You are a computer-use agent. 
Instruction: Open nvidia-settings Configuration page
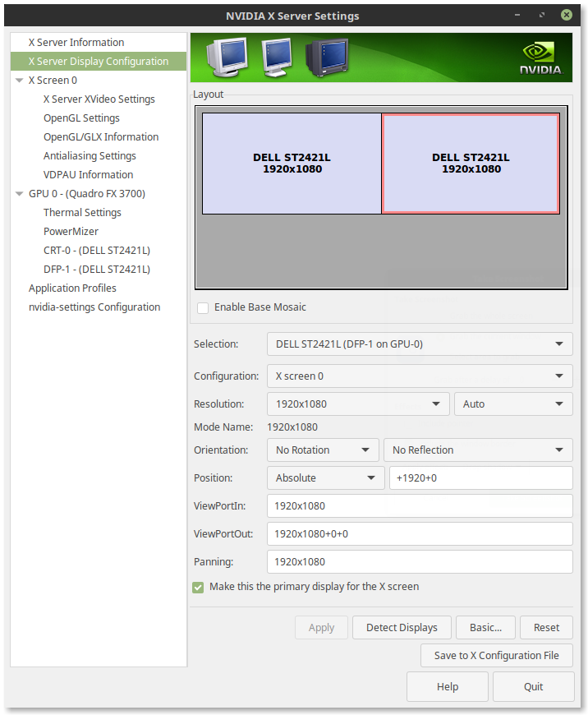click(94, 307)
